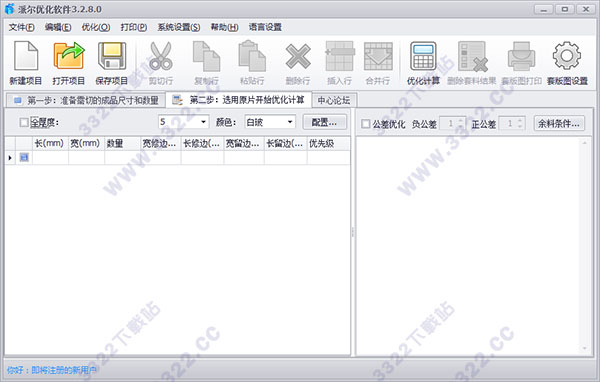Click the 宽留边 column header
Image resolution: width=600 pixels, height=382 pixels.
click(244, 144)
